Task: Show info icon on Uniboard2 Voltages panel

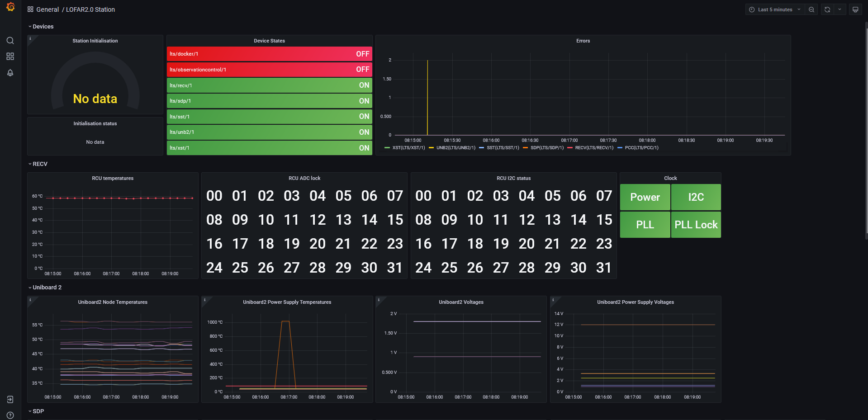Action: coord(379,300)
